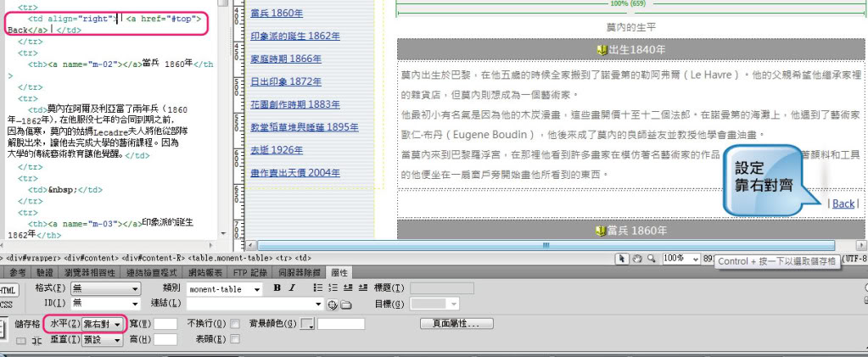
Task: Select the arrow Select tool in status bar
Action: tap(621, 258)
